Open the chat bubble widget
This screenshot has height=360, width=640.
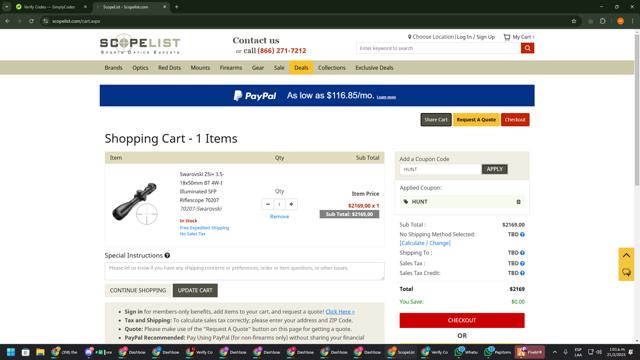pyautogui.click(x=627, y=272)
